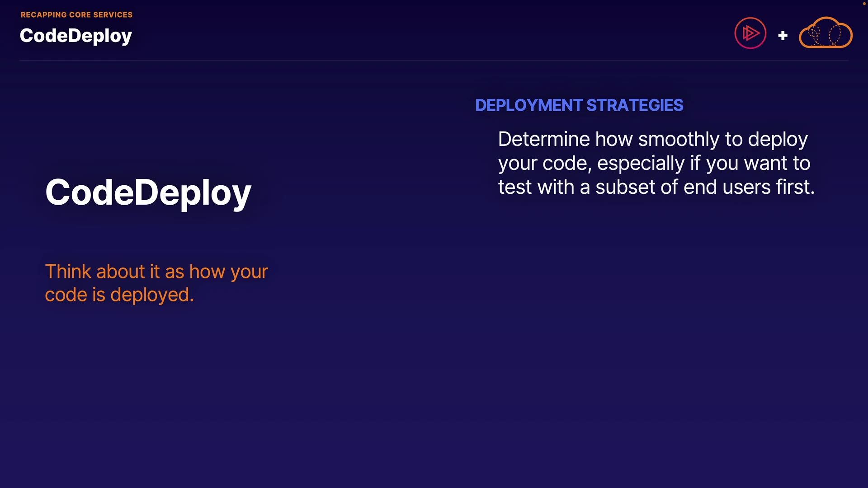Screen dimensions: 868x488
Task: Click the small orange dot in corner
Action: 864,3
